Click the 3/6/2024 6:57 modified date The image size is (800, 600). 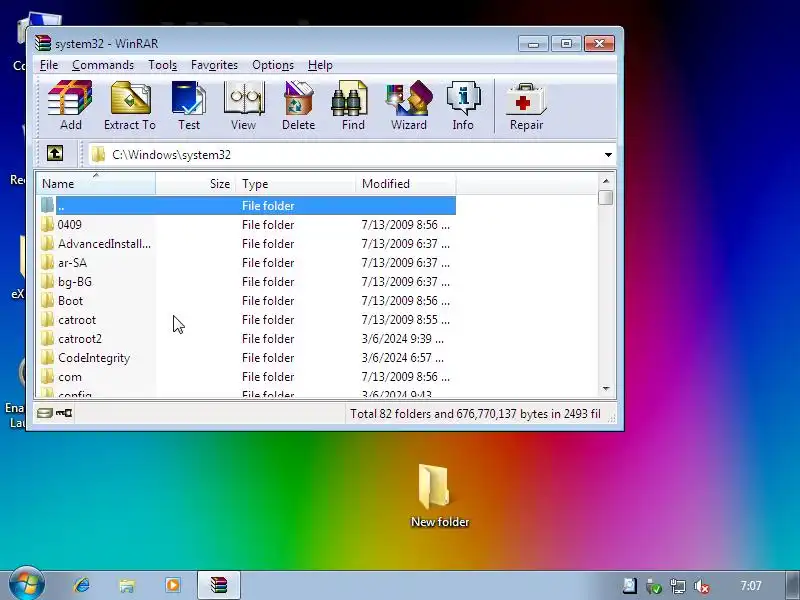coord(403,358)
